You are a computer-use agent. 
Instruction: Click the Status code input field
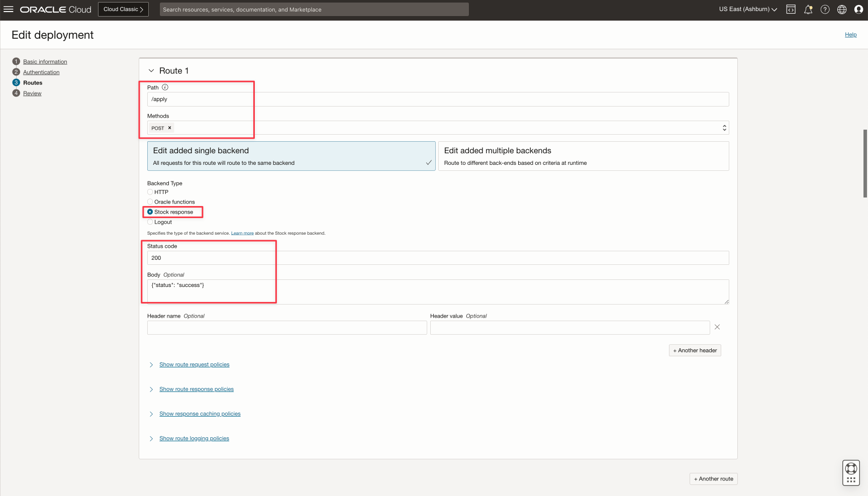tap(437, 258)
